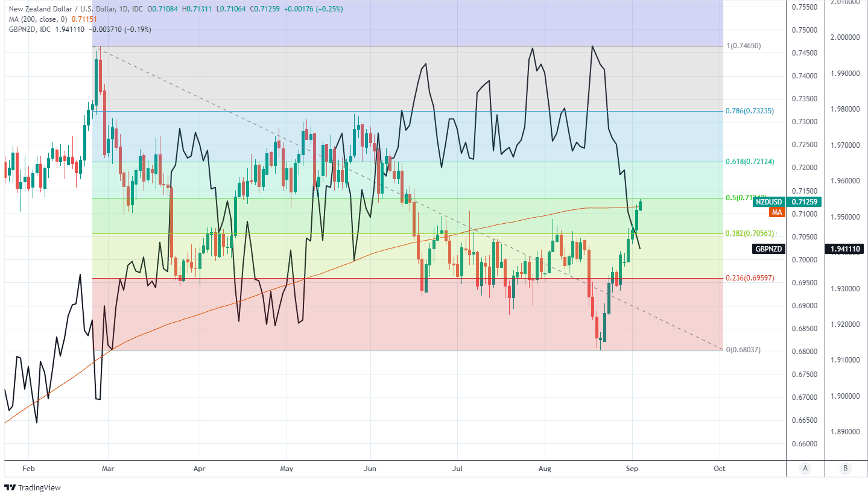Click the 1.941110 GBPNZD price tag on right scale
Image resolution: width=868 pixels, height=494 pixels.
[x=844, y=249]
